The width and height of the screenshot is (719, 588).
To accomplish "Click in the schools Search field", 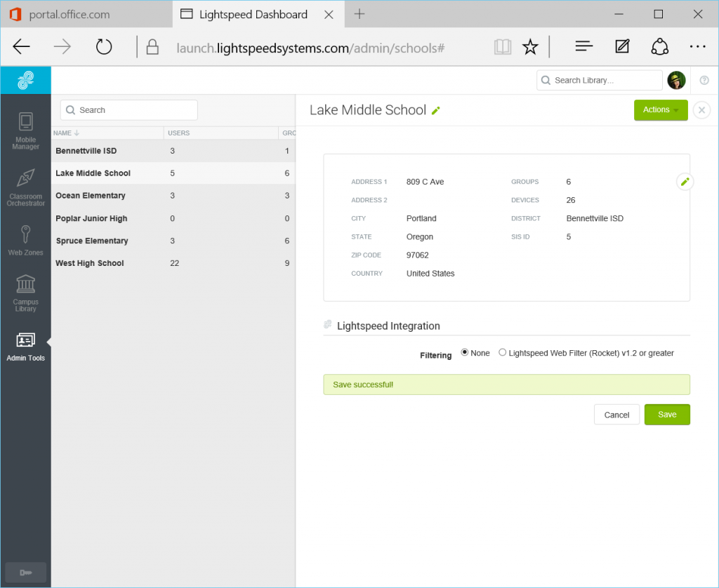I will click(129, 110).
